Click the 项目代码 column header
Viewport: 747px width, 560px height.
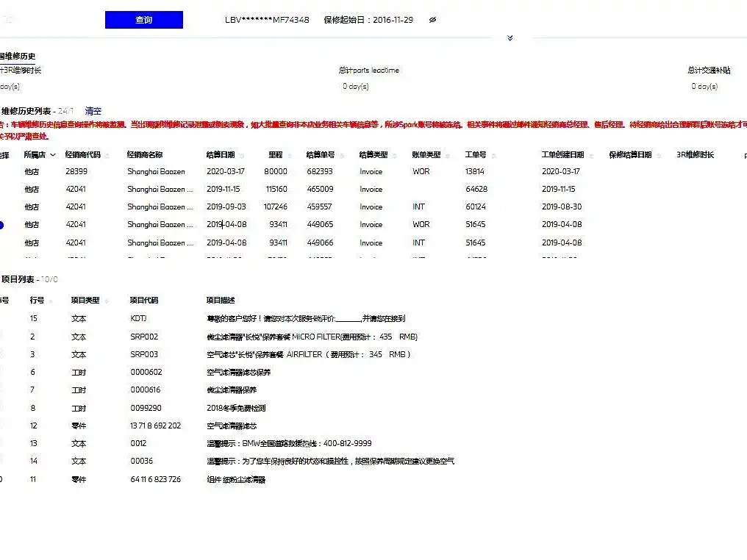click(x=144, y=300)
